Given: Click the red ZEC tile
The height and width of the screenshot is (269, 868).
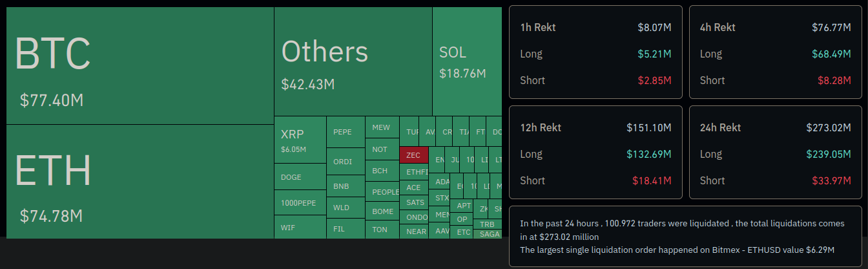Looking at the screenshot, I should point(413,155).
